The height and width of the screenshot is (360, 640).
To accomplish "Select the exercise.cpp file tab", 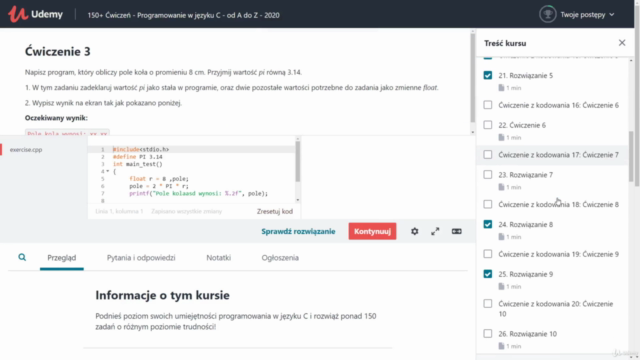I will [26, 150].
